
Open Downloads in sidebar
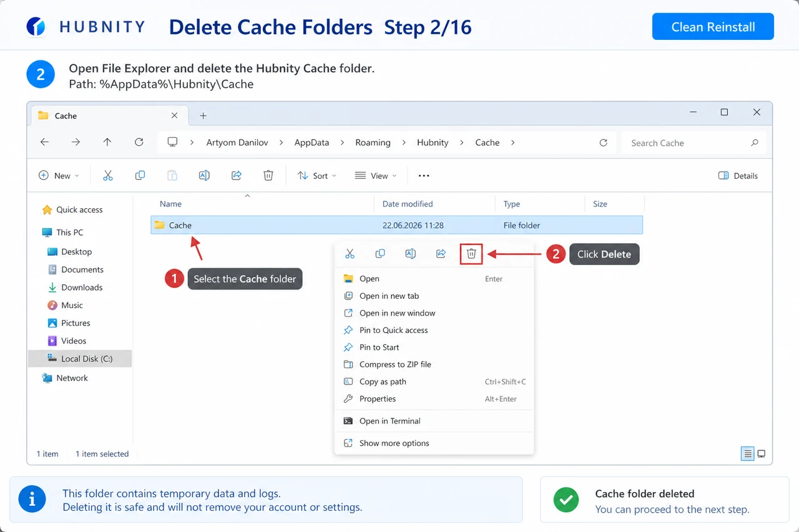[x=75, y=288]
